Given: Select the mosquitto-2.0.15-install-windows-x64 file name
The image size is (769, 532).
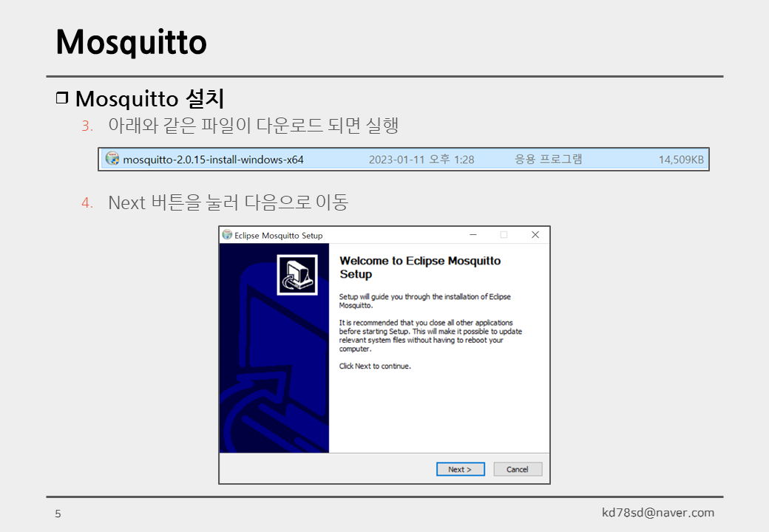Looking at the screenshot, I should pyautogui.click(x=214, y=160).
